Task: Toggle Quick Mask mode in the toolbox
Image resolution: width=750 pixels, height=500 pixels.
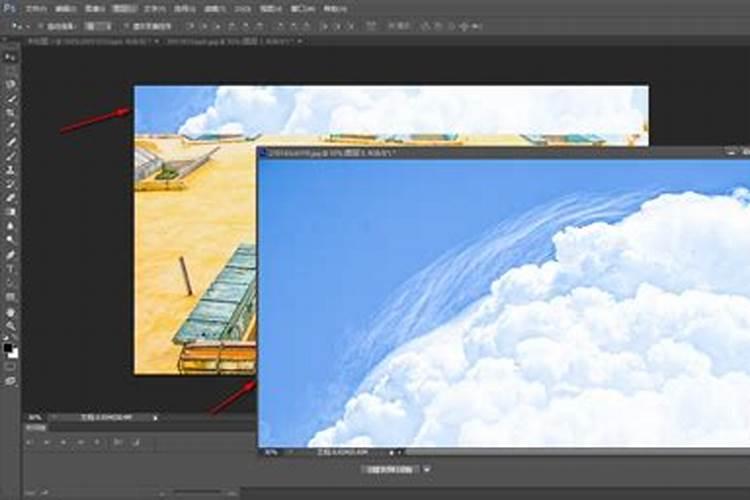Action: (x=10, y=367)
